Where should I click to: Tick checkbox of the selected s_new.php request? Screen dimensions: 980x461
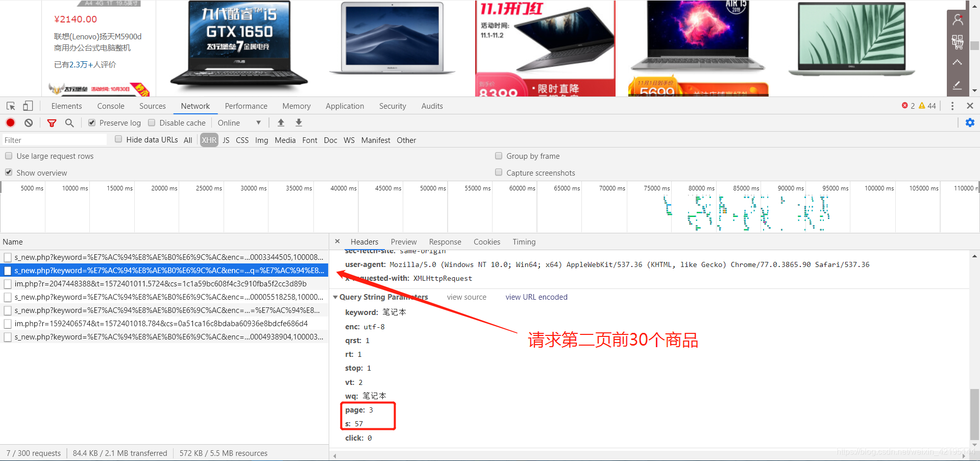point(8,271)
